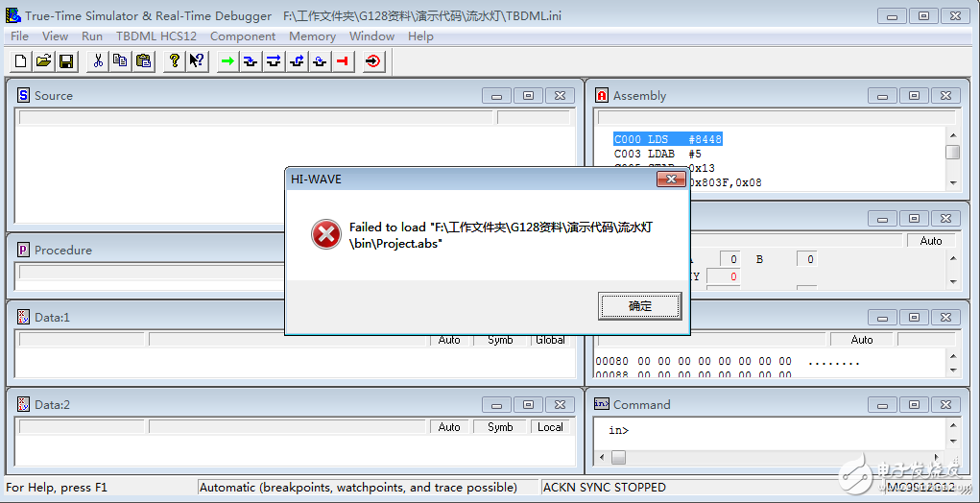The width and height of the screenshot is (980, 503).
Task: Maximize the Command window
Action: (914, 404)
